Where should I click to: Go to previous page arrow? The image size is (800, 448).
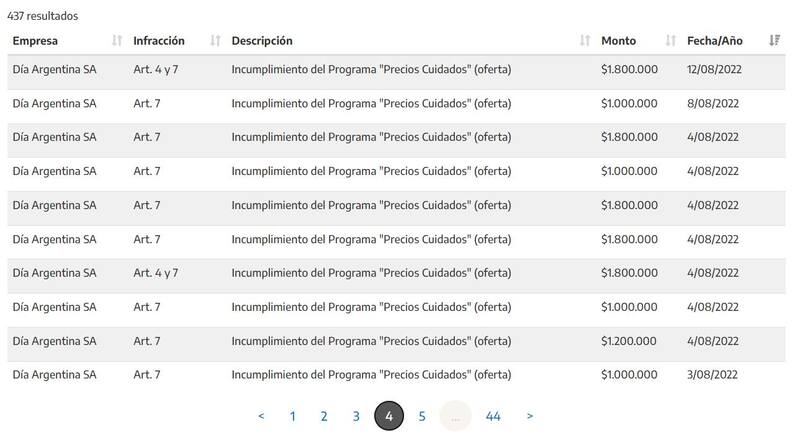[261, 416]
